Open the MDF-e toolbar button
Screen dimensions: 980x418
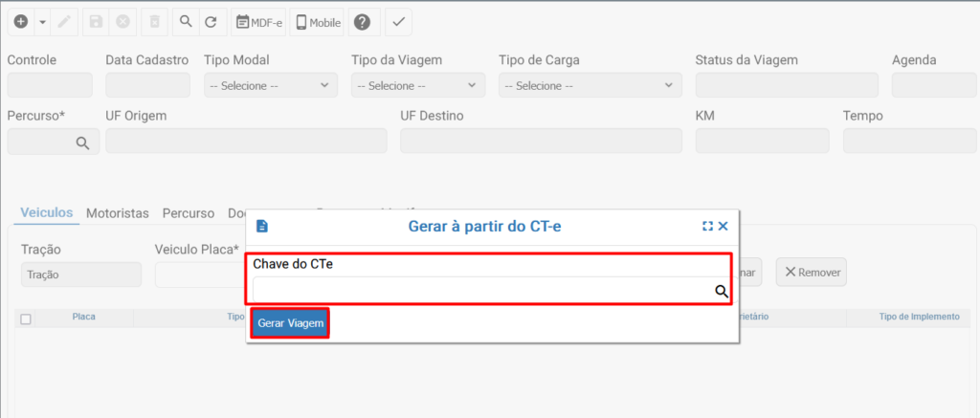click(x=258, y=22)
